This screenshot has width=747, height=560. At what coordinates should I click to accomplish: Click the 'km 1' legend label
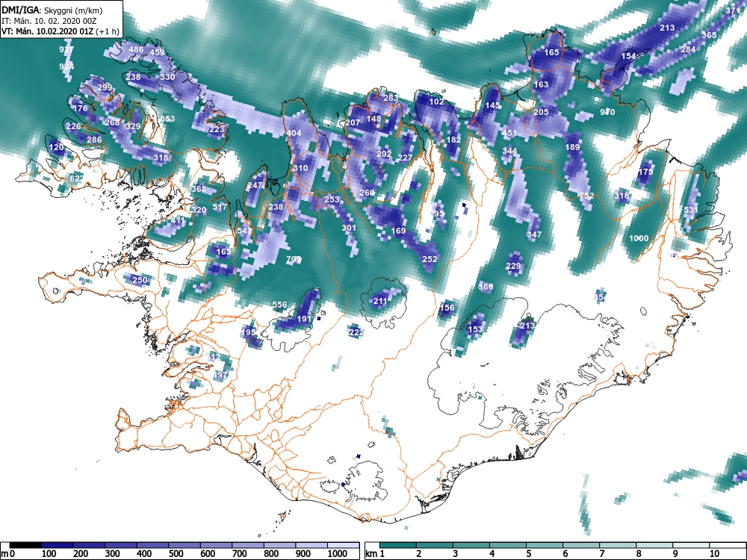pos(375,554)
